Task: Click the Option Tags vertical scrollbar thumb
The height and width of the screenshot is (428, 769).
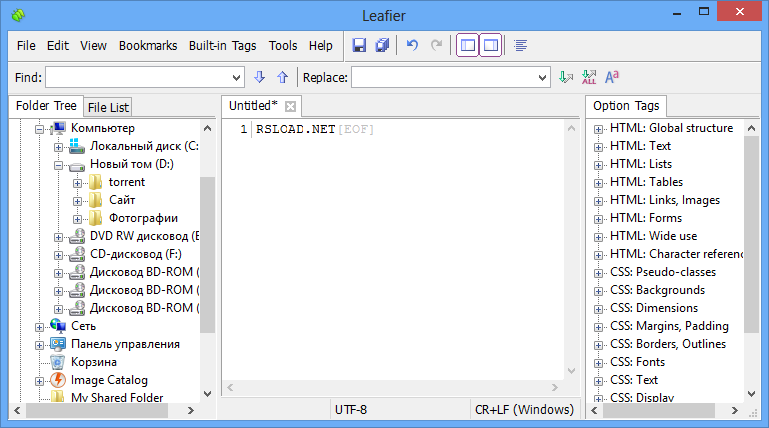Action: [x=751, y=234]
